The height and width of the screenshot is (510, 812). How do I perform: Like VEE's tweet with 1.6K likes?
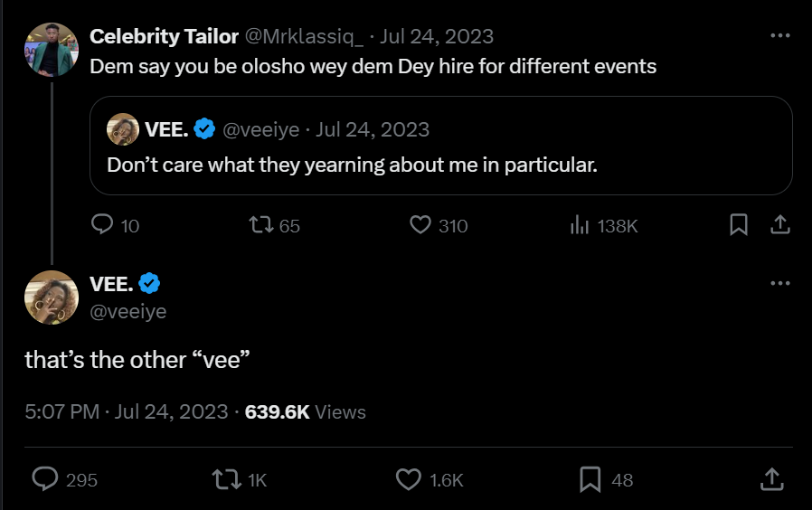coord(410,479)
